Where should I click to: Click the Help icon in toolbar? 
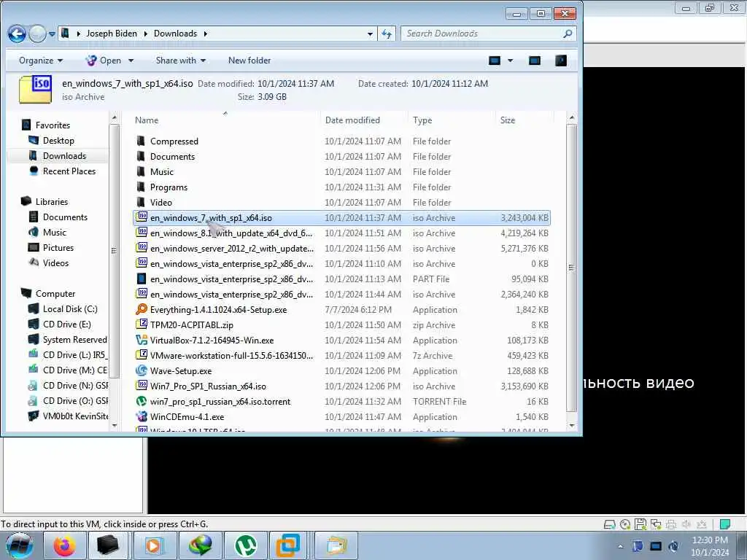[x=561, y=61]
